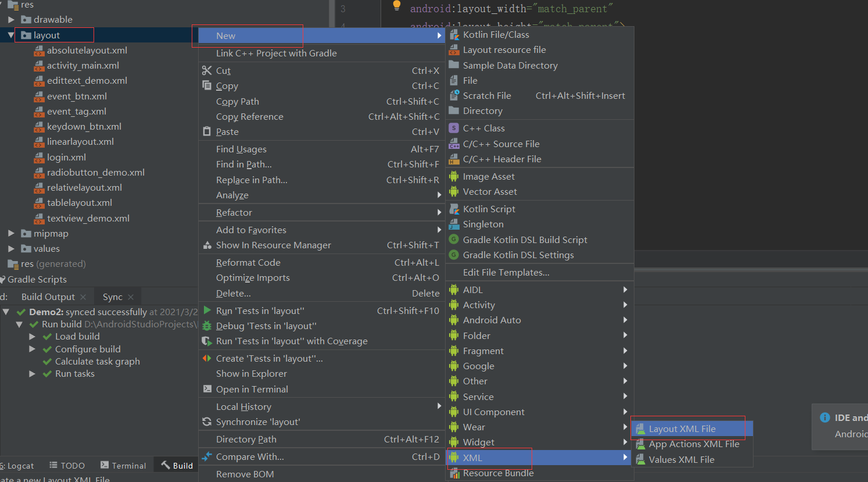Expand the Configure build node
The width and height of the screenshot is (868, 482).
point(33,349)
